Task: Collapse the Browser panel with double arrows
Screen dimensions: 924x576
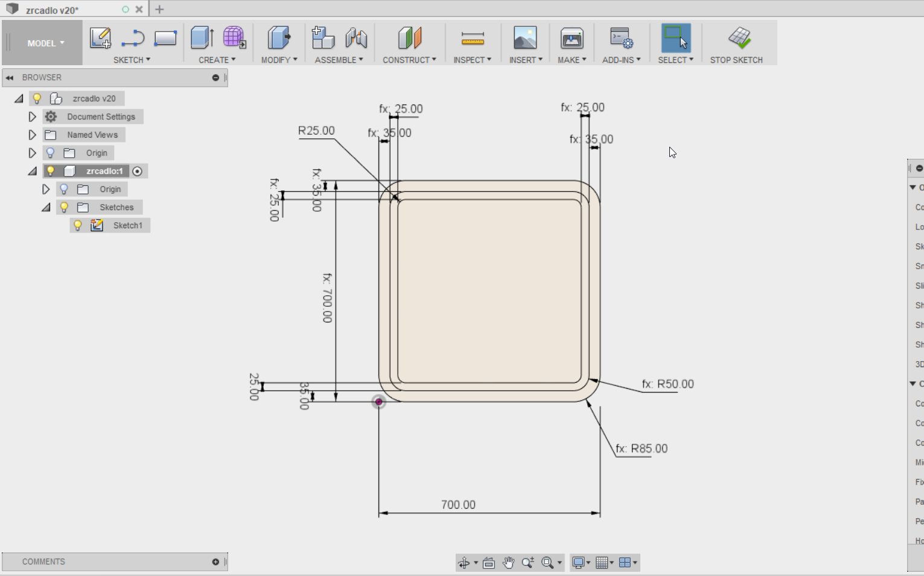Action: pyautogui.click(x=10, y=77)
